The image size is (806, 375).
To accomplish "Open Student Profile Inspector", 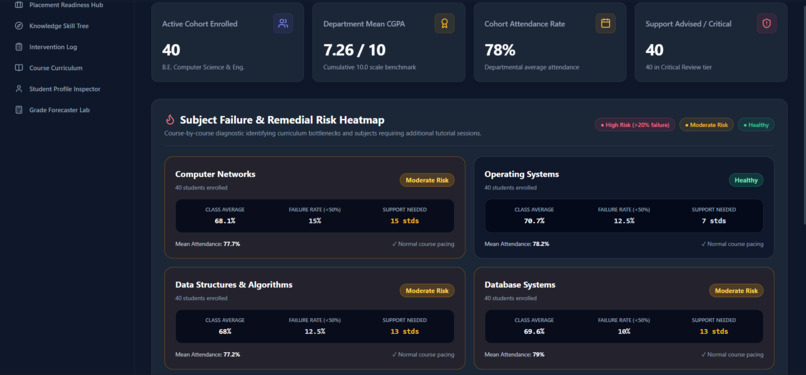I will 65,89.
